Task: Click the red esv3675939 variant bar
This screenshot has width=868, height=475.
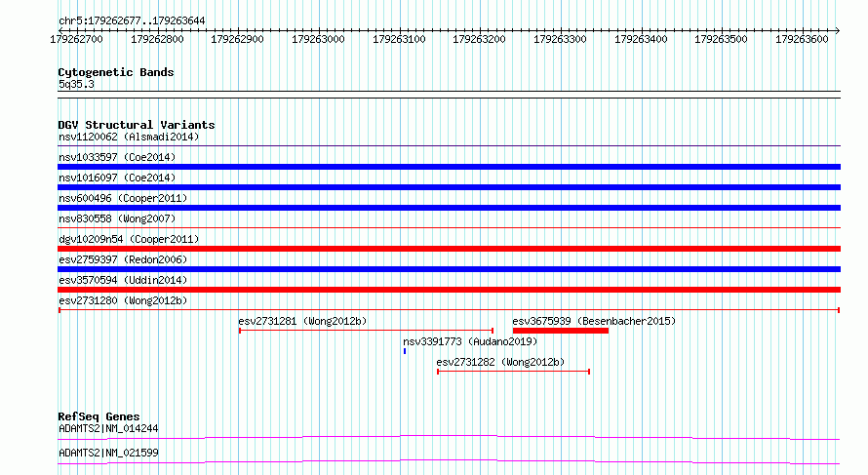Action: click(x=560, y=331)
